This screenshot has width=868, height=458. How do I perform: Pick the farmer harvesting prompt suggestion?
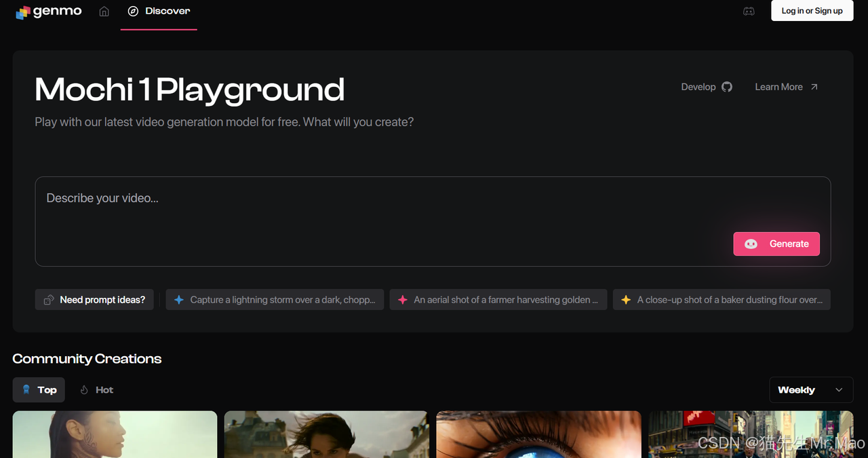coord(498,300)
